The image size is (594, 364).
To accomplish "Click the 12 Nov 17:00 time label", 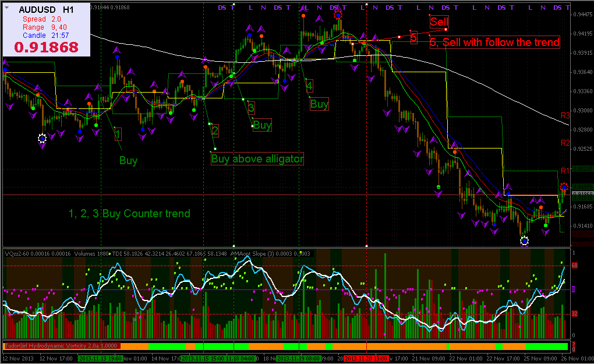I will (56, 358).
